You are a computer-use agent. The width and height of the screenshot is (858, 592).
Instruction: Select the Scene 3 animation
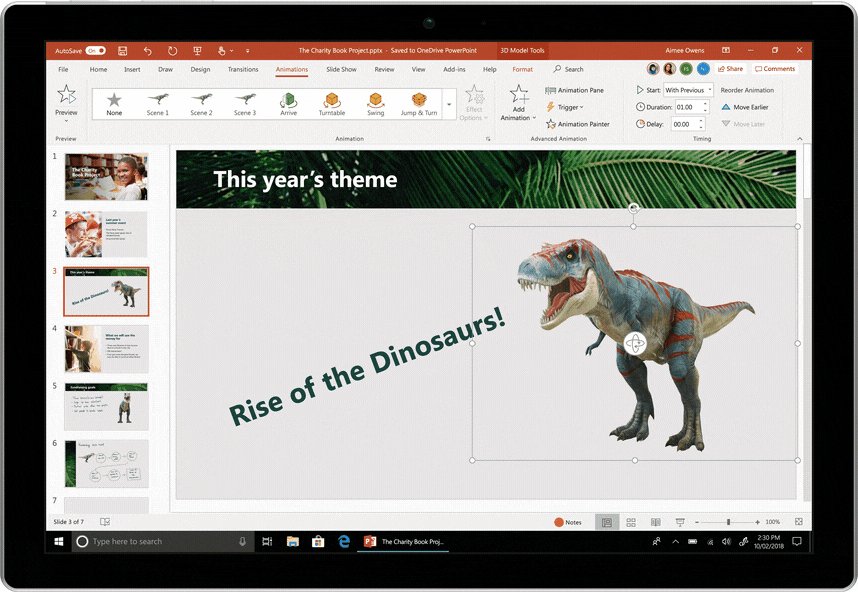[245, 104]
